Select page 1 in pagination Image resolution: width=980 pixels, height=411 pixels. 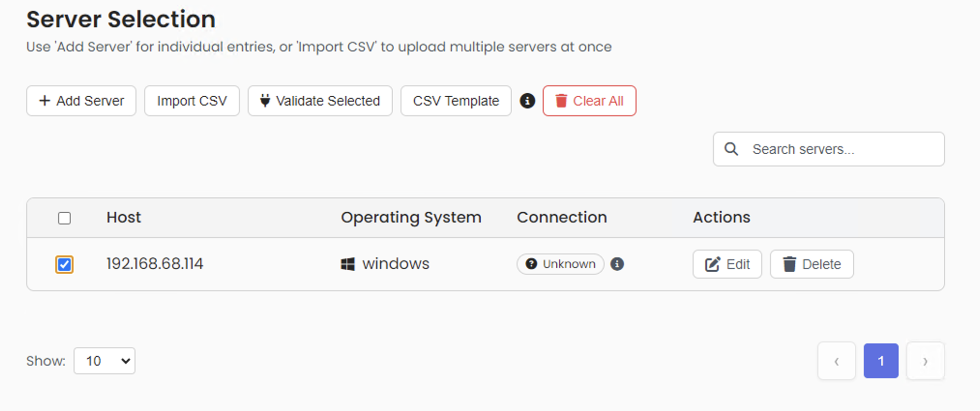881,361
